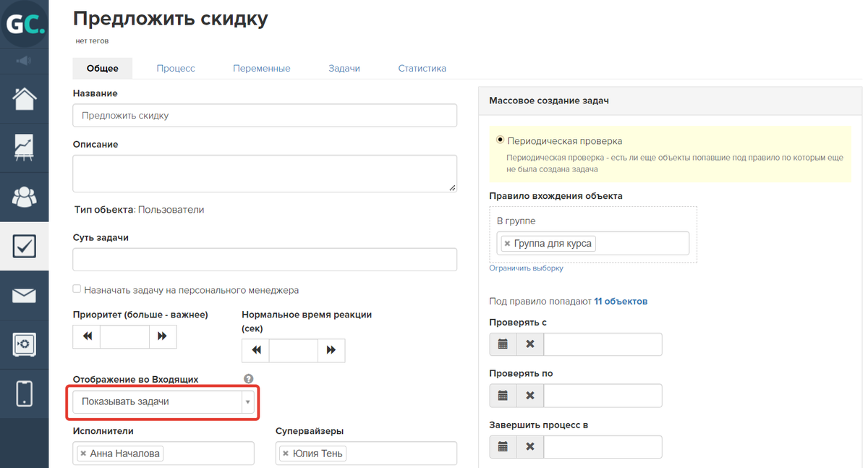
Task: Decrease priority with left double arrow
Action: pos(87,336)
